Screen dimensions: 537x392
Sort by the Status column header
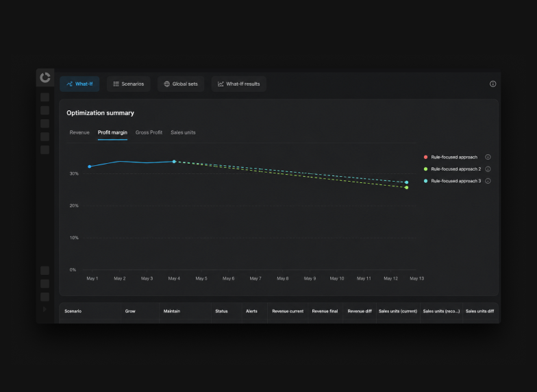point(221,311)
